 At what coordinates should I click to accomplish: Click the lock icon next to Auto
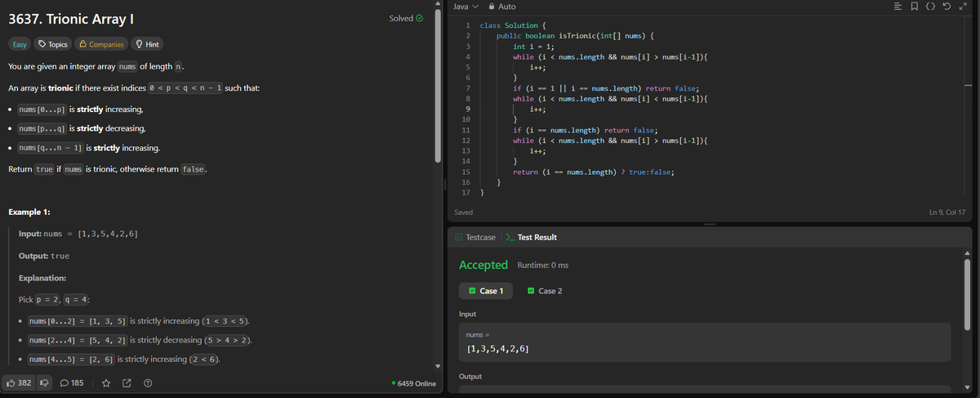[x=491, y=7]
